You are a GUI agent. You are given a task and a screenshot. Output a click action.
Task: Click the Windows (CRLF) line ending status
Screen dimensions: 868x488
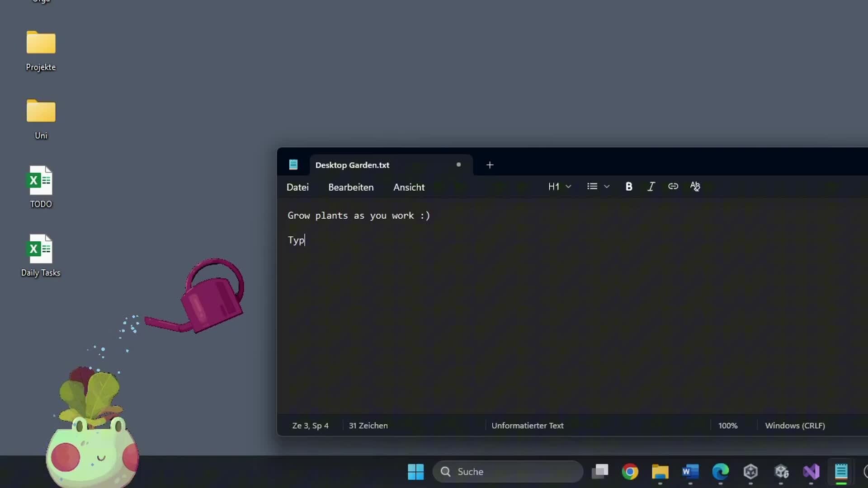(795, 426)
